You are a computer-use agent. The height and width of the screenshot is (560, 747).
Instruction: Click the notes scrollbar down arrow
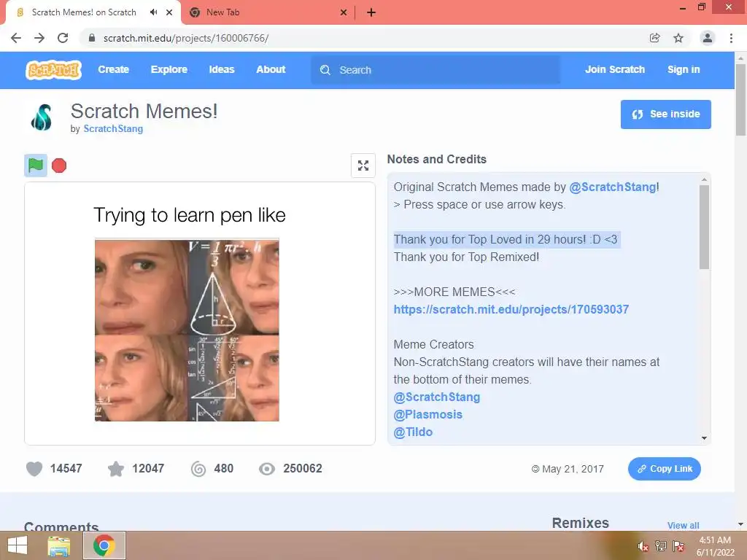704,438
